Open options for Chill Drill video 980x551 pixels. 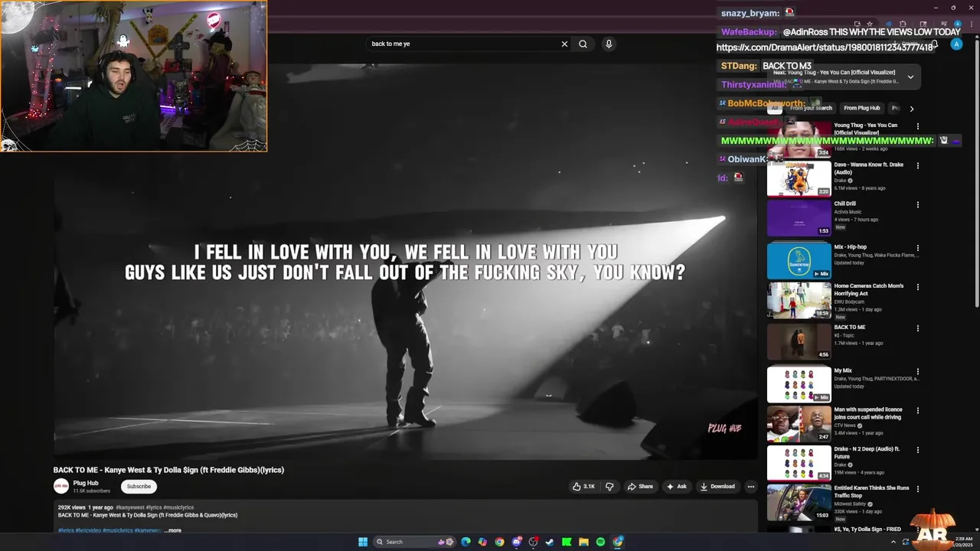pyautogui.click(x=917, y=205)
